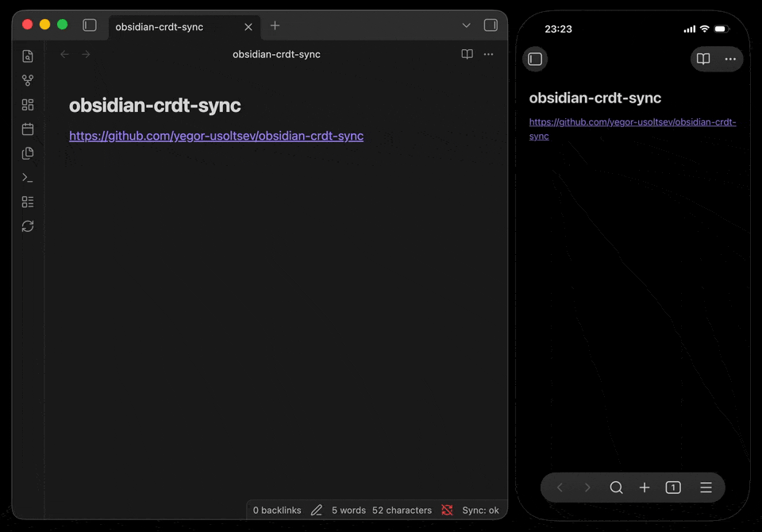Toggle left sidebar in desktop window
Image resolution: width=762 pixels, height=532 pixels.
pyautogui.click(x=90, y=25)
